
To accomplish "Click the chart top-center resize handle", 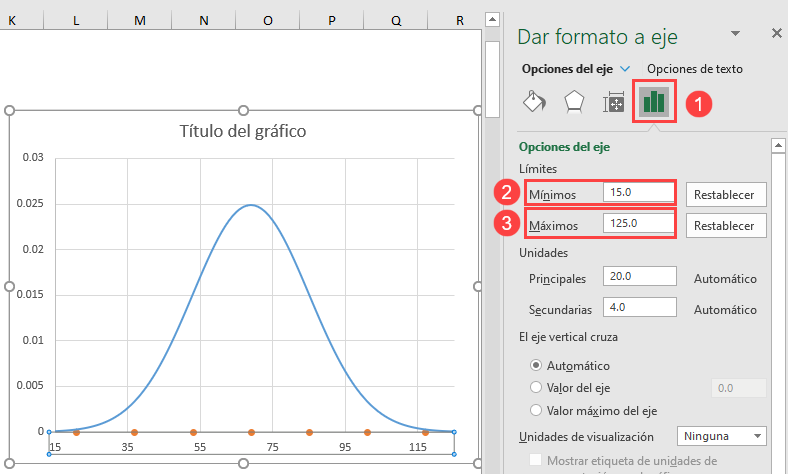I will (243, 110).
